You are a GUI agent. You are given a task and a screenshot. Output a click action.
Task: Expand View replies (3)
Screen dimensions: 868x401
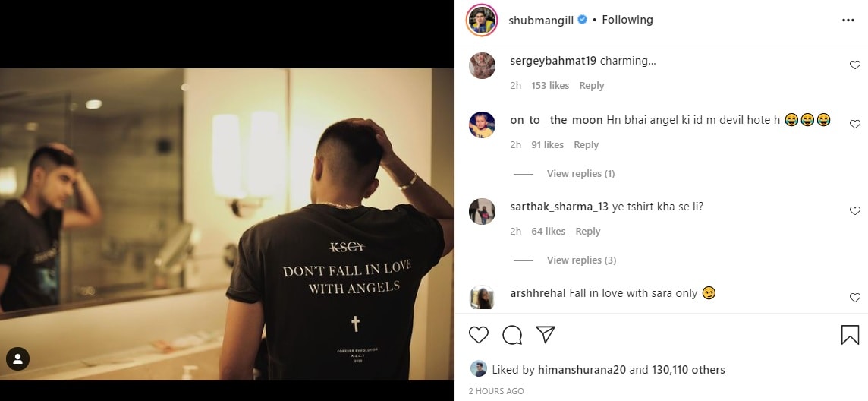click(581, 260)
